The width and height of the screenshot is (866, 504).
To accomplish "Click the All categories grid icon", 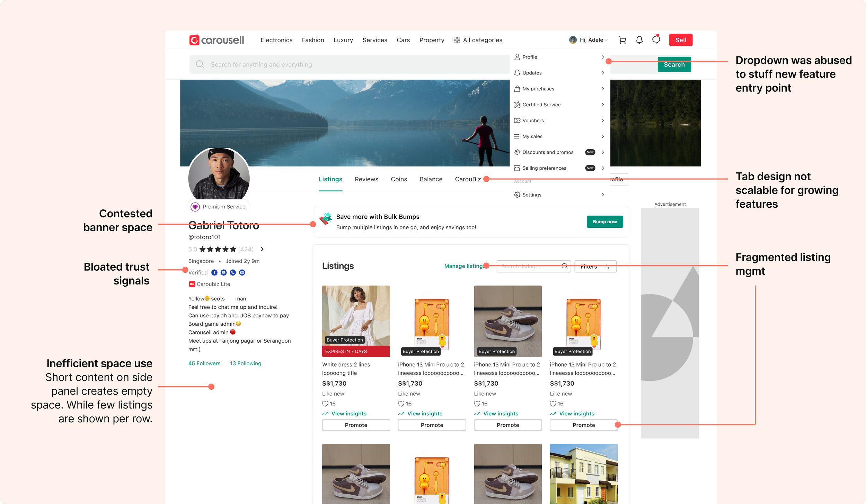I will [457, 40].
